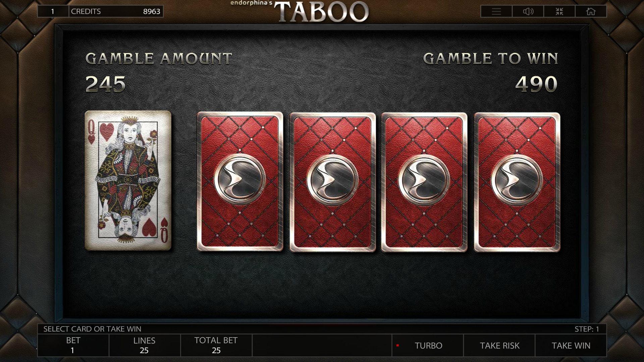This screenshot has height=362, width=644.
Task: Mute sound with the speaker icon
Action: tap(528, 11)
